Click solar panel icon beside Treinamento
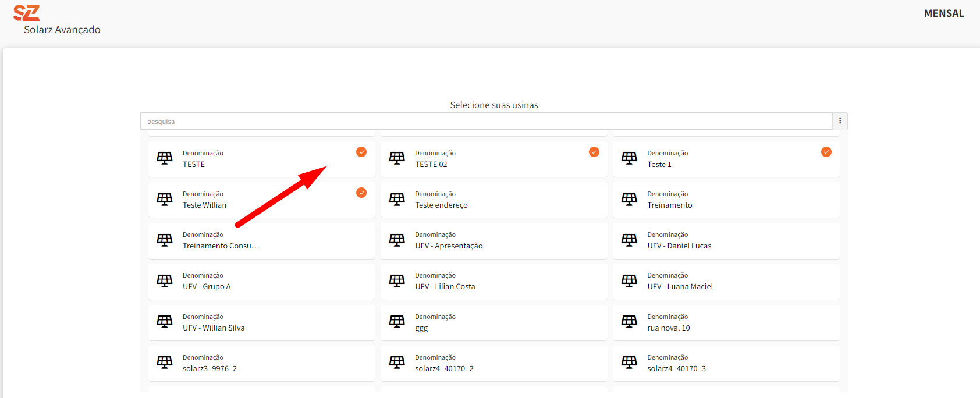Image resolution: width=980 pixels, height=398 pixels. [x=629, y=199]
